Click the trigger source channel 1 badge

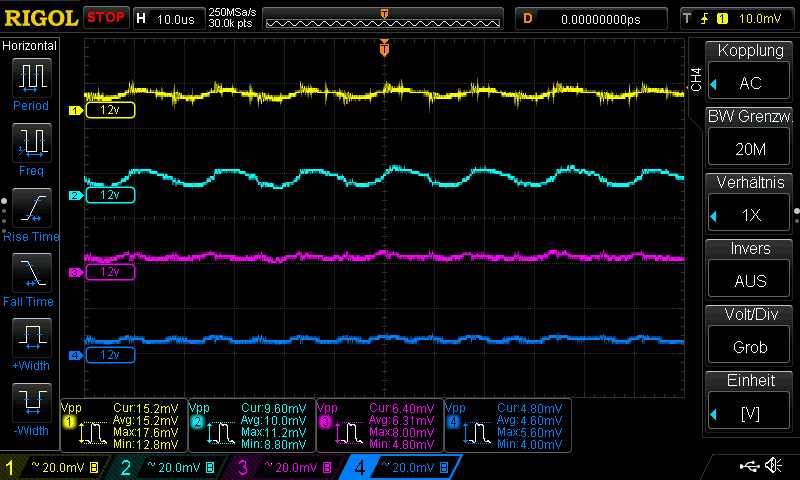(x=722, y=19)
